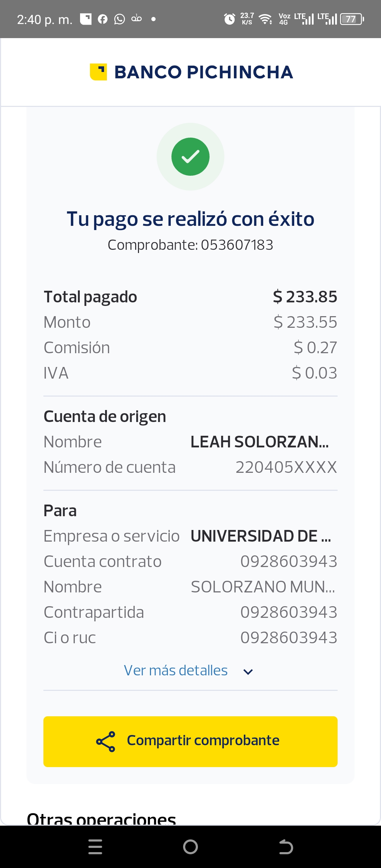Tap the WhatsApp notification icon in status bar
This screenshot has height=868, width=381.
point(120,19)
